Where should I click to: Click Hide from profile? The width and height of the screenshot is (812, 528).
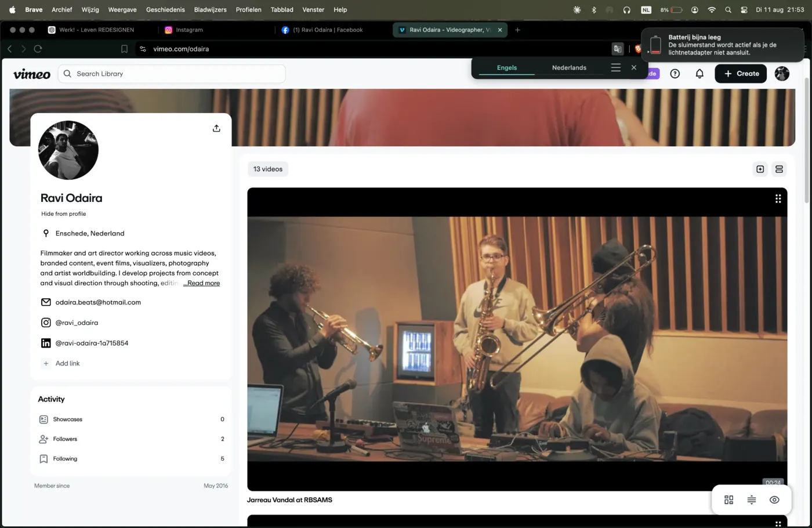pos(63,214)
